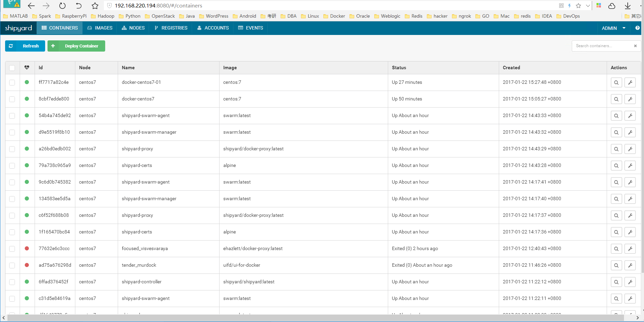Switch to the IMAGES tab
Viewport: 644px width, 322px height.
coord(100,28)
